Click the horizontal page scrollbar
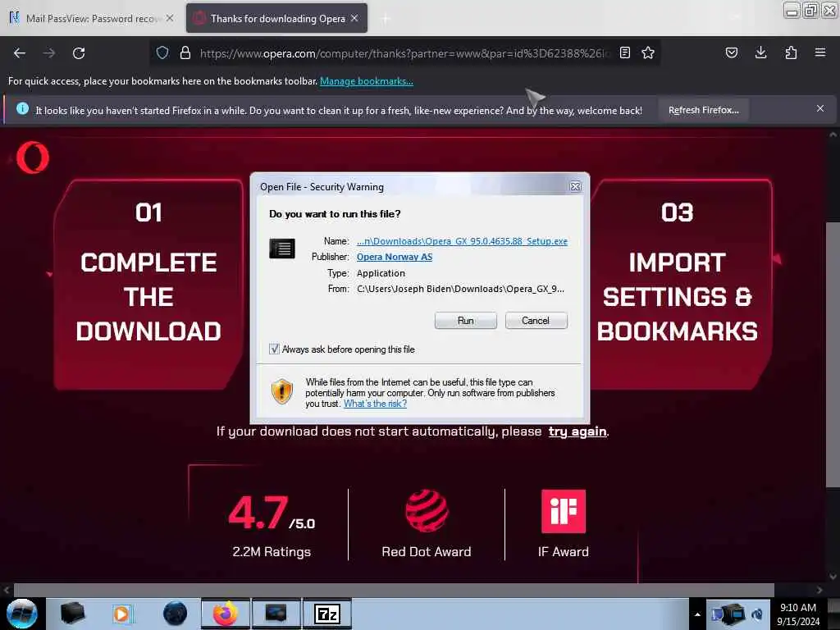The height and width of the screenshot is (630, 840). click(394, 590)
